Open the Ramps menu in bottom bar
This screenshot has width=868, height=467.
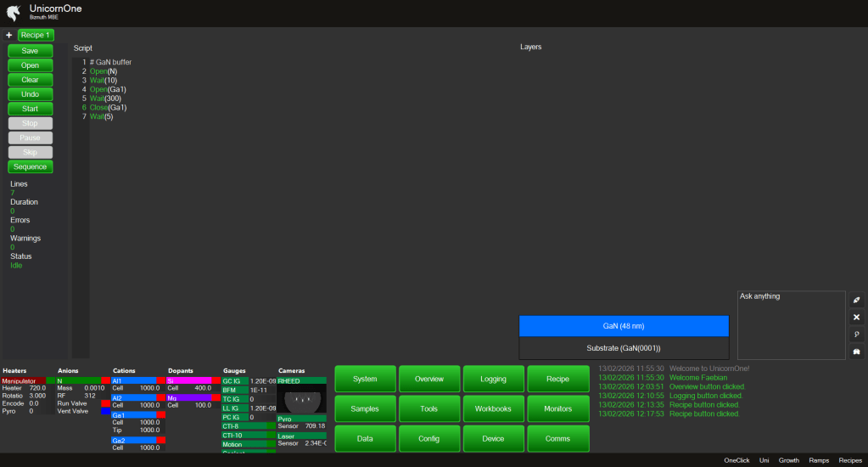coord(819,460)
